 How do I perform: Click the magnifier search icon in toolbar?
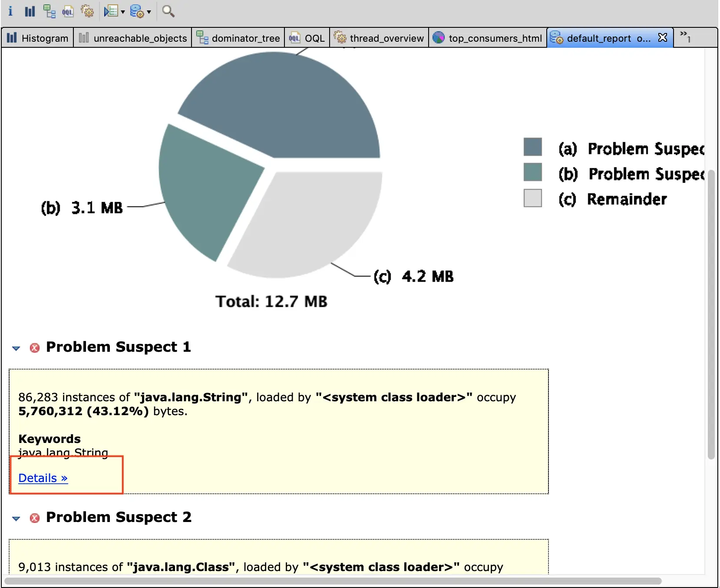click(x=168, y=11)
